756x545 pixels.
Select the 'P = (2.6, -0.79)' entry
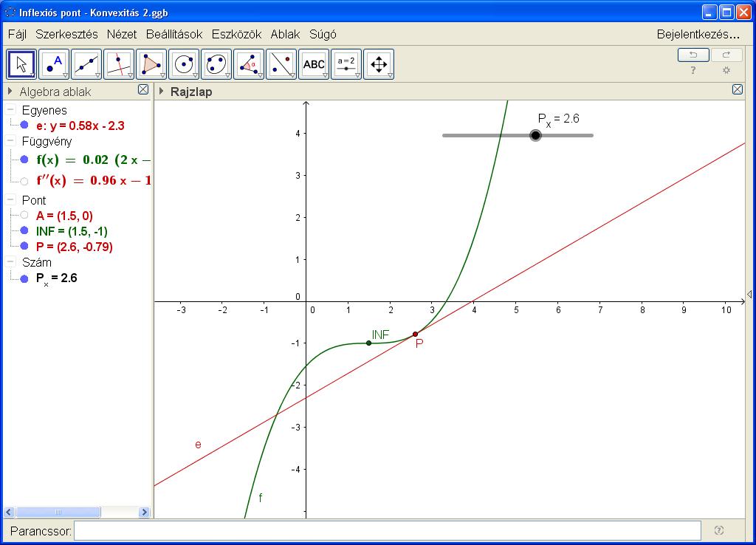(x=75, y=247)
